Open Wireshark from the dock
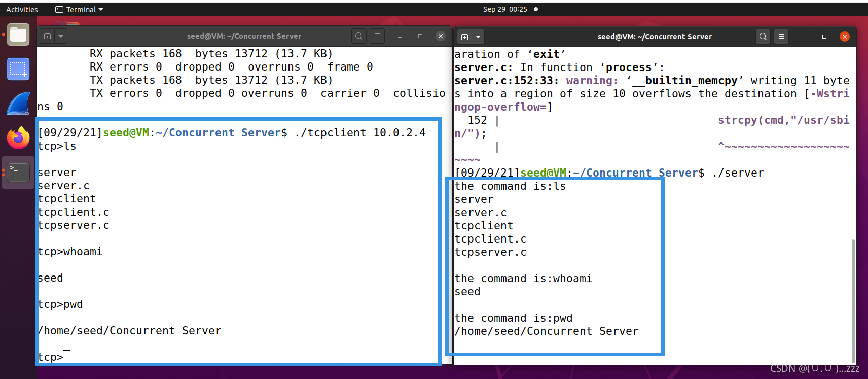This screenshot has width=868, height=379. click(x=18, y=104)
